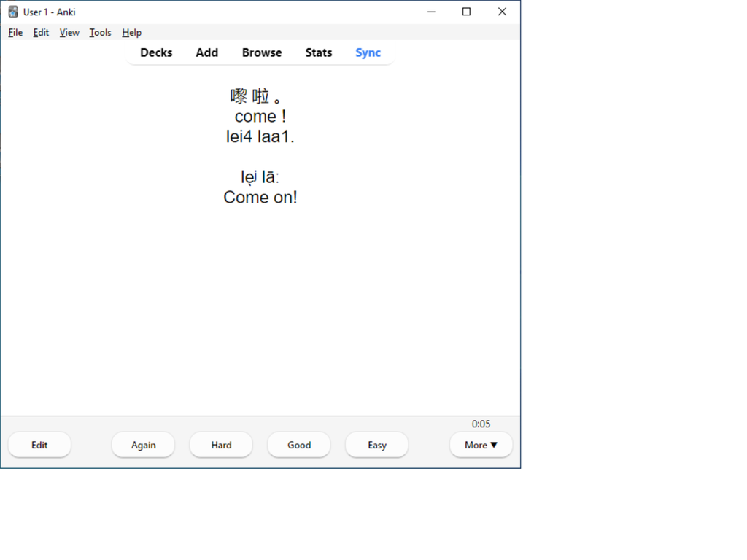Open the Help menu
The height and width of the screenshot is (560, 747).
[x=131, y=32]
